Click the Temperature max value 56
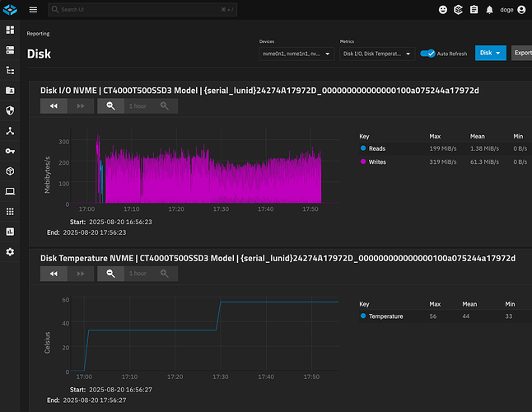The width and height of the screenshot is (532, 412). click(433, 316)
